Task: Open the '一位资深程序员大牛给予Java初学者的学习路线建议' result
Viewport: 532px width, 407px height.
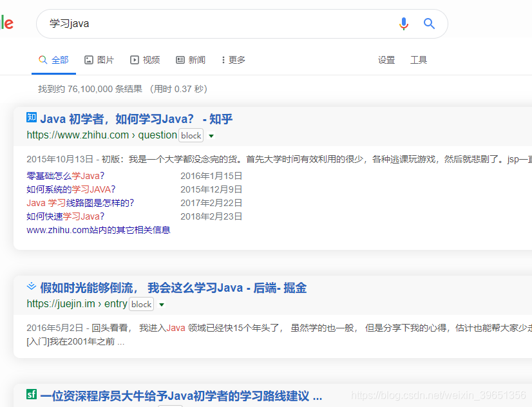Action: pyautogui.click(x=181, y=396)
